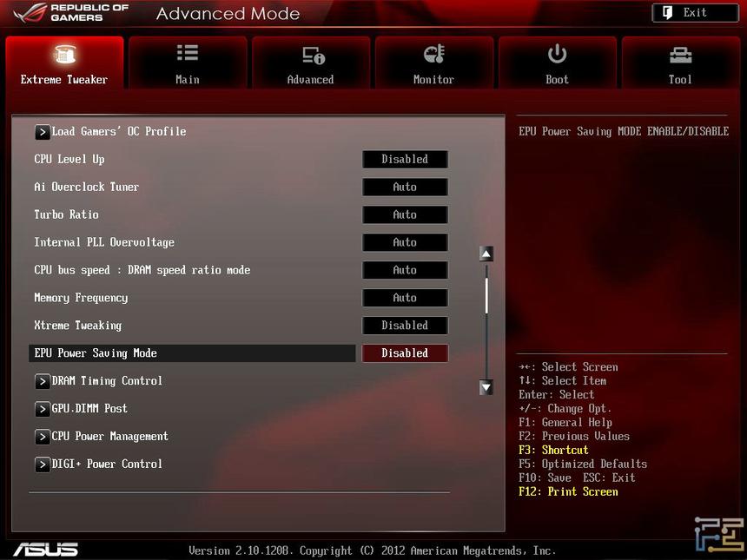This screenshot has height=560, width=747.
Task: Expand DRAM Timing Control submenu arrow
Action: (43, 381)
